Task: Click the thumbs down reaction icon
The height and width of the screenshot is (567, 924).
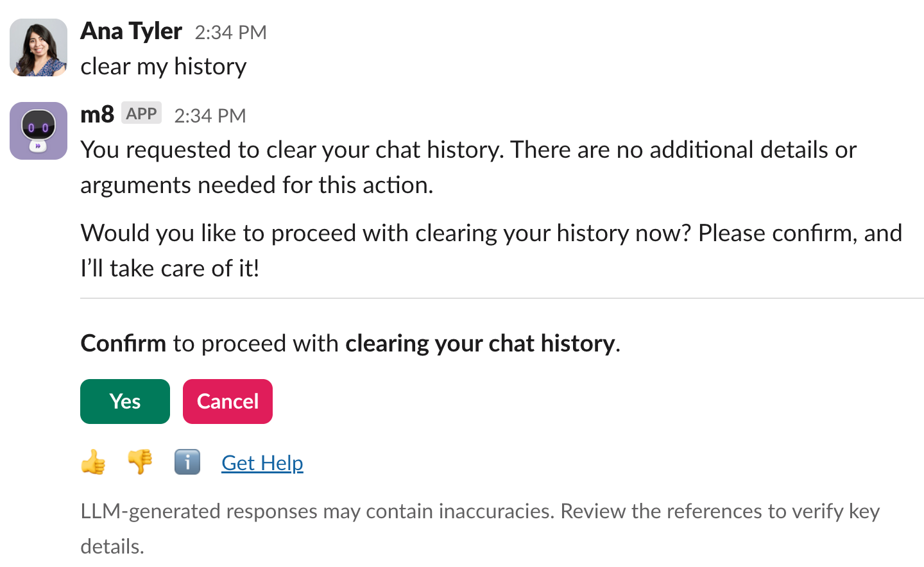Action: [140, 462]
